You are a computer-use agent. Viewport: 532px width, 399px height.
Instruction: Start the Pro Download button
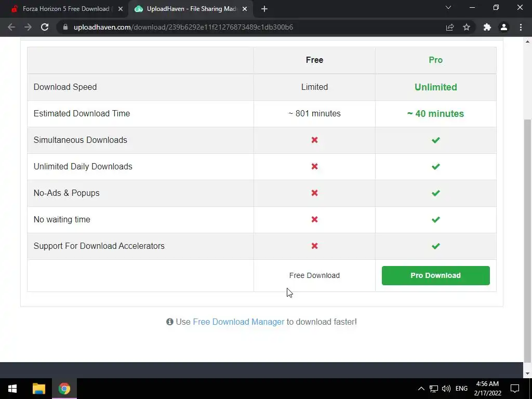[x=436, y=275]
